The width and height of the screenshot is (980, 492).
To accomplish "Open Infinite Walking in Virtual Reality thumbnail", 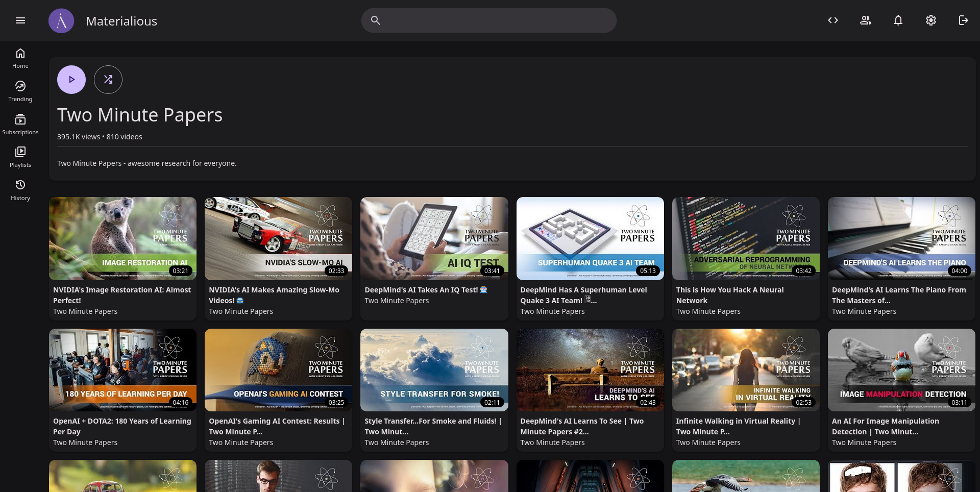I will pyautogui.click(x=746, y=370).
